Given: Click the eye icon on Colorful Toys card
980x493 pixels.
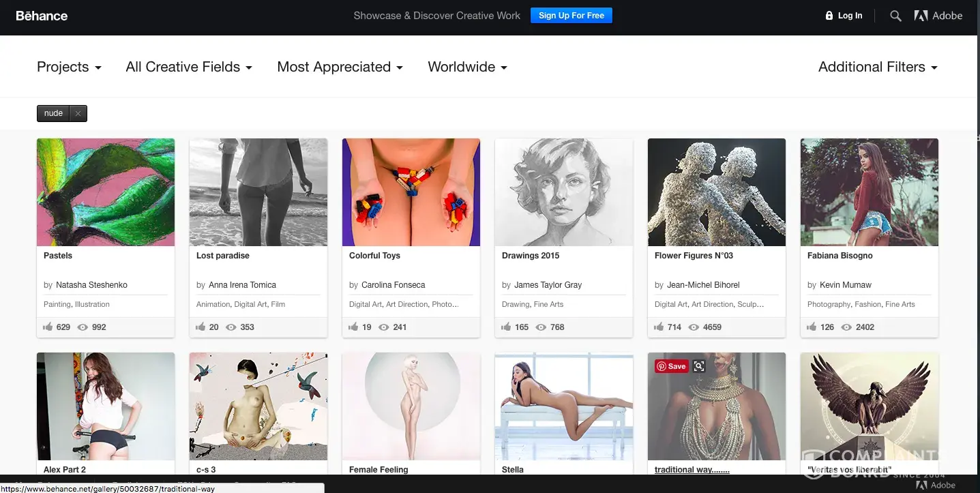Looking at the screenshot, I should (x=384, y=327).
